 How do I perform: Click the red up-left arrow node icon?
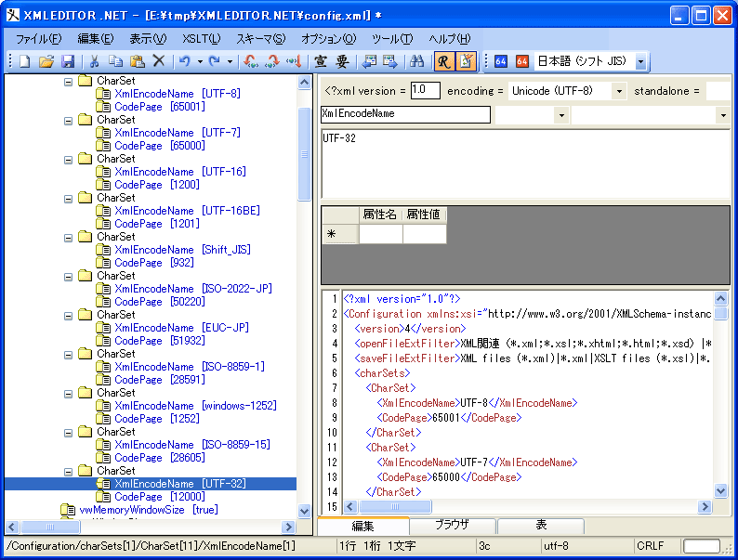click(251, 61)
